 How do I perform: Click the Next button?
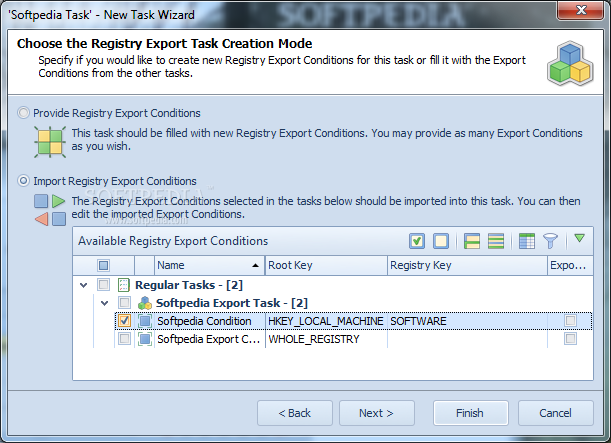(376, 413)
